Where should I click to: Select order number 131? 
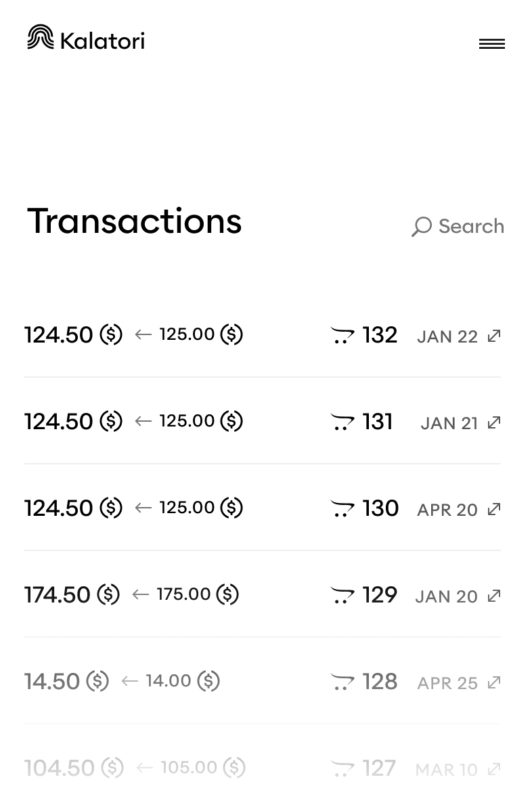378,422
